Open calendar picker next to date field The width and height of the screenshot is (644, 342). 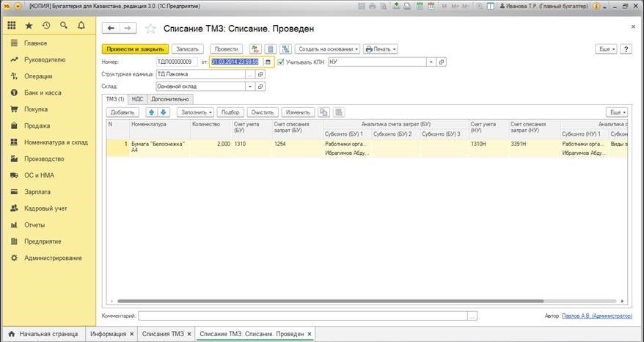[268, 62]
